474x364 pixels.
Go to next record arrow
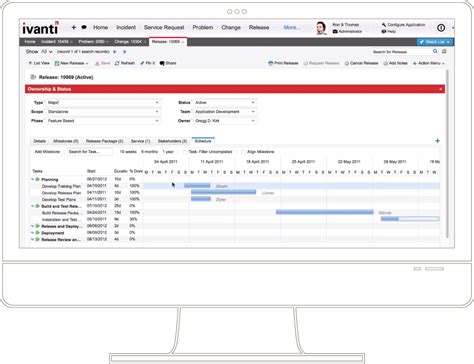[124, 52]
